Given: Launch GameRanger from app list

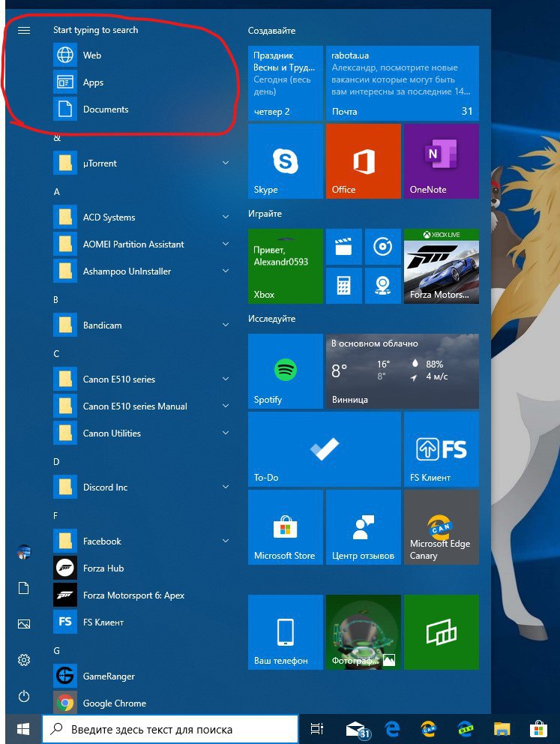Looking at the screenshot, I should point(142,676).
